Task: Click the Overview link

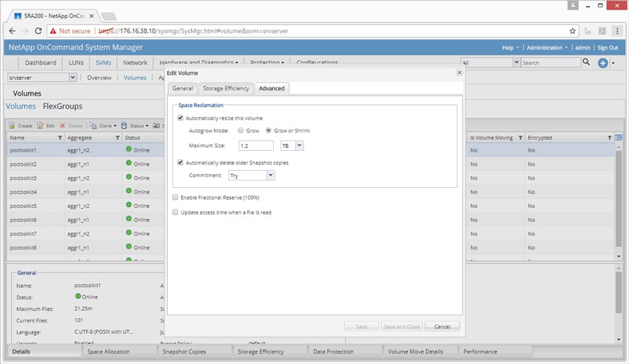Action: pyautogui.click(x=99, y=78)
